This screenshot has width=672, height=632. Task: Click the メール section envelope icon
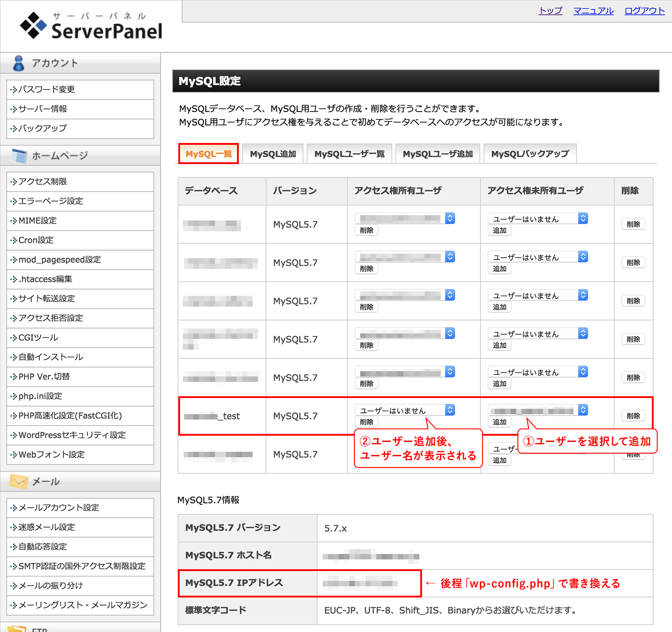pyautogui.click(x=19, y=481)
